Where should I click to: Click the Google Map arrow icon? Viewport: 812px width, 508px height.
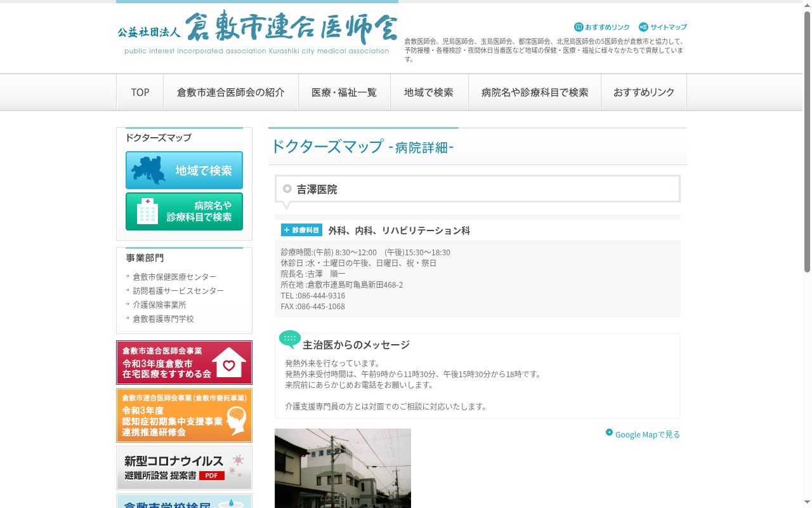609,432
